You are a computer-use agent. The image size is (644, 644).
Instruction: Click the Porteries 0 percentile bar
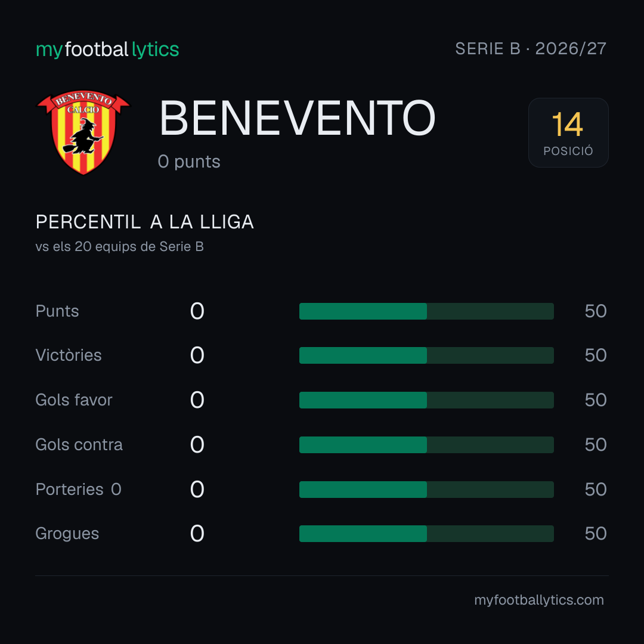coord(426,490)
